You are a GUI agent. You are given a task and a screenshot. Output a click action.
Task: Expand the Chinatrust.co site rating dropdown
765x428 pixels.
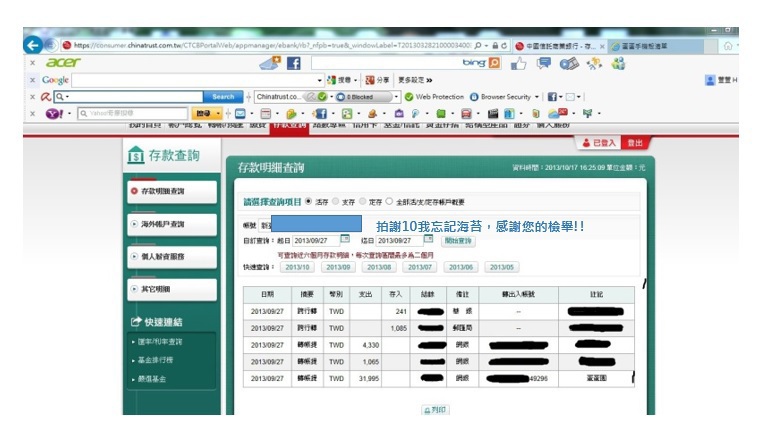click(307, 97)
